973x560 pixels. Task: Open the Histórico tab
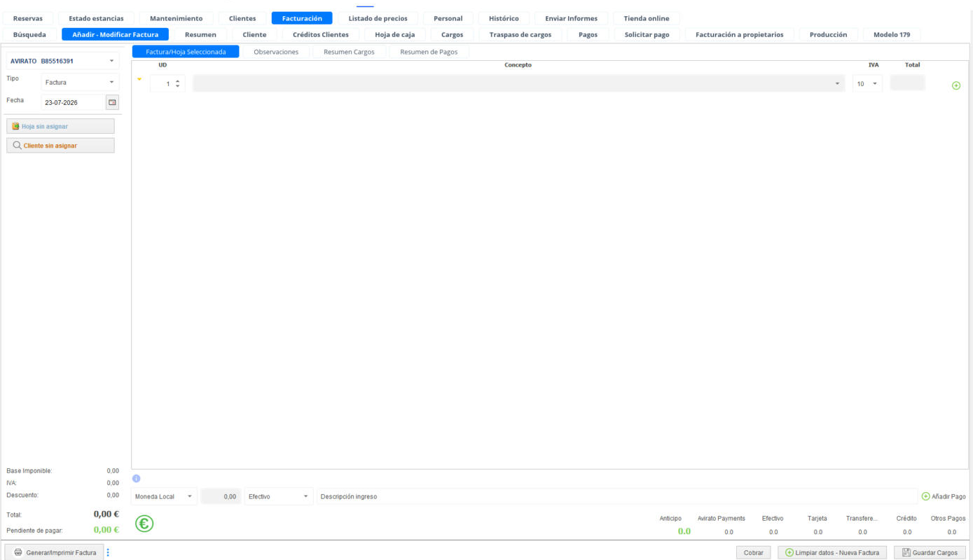(x=504, y=18)
